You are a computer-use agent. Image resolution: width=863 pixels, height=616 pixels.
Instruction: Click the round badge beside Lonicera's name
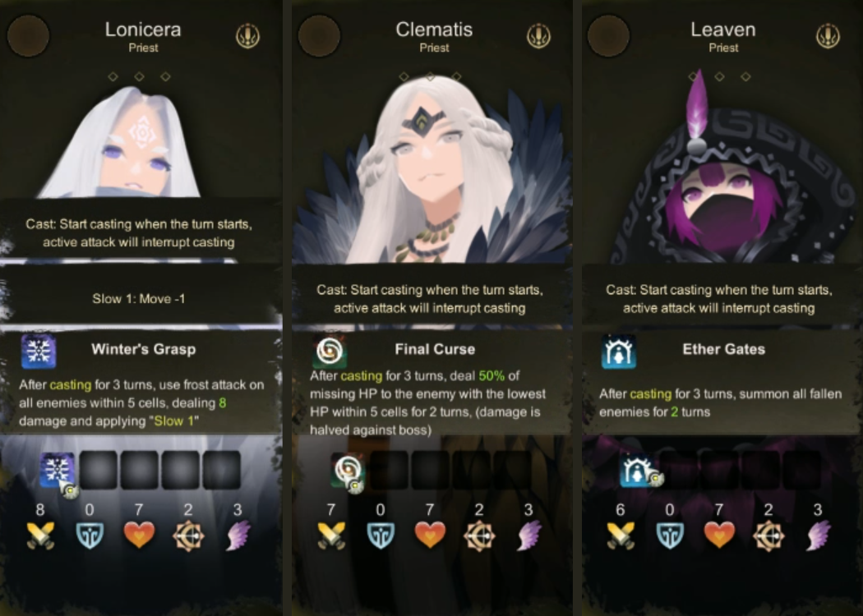pos(28,36)
